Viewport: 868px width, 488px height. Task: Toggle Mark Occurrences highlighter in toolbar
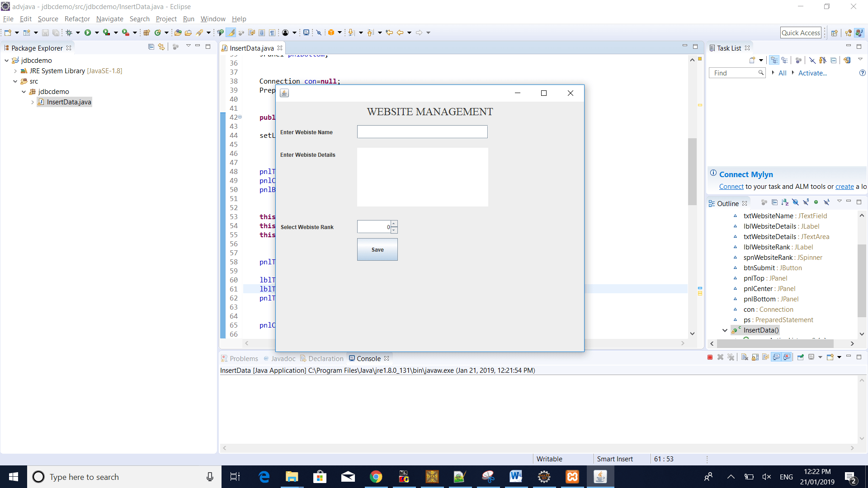point(231,33)
